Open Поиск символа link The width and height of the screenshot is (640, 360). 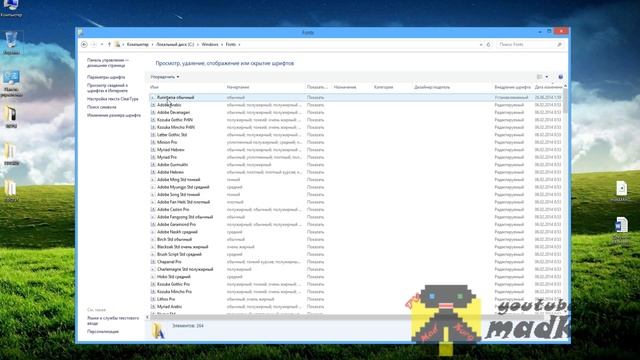click(101, 107)
